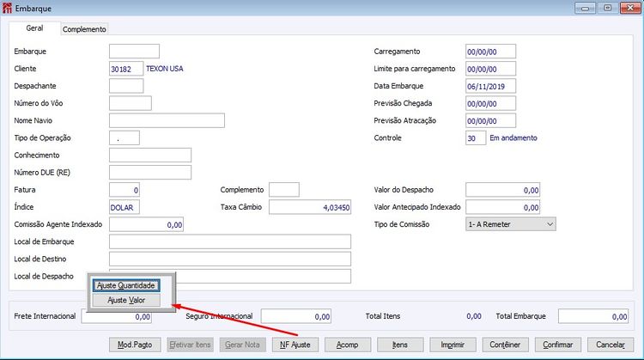644x360 pixels.
Task: Focus the Nome Navio field
Action: 167,120
